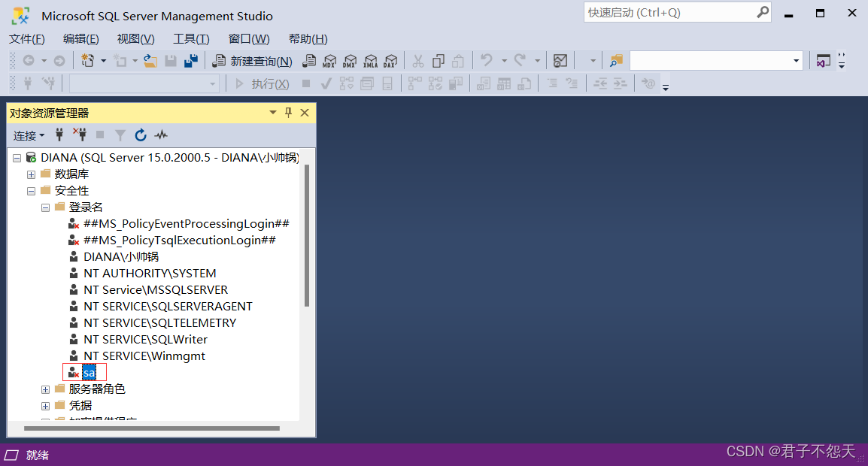
Task: Open the 连接 dropdown in Object Explorer
Action: point(29,135)
